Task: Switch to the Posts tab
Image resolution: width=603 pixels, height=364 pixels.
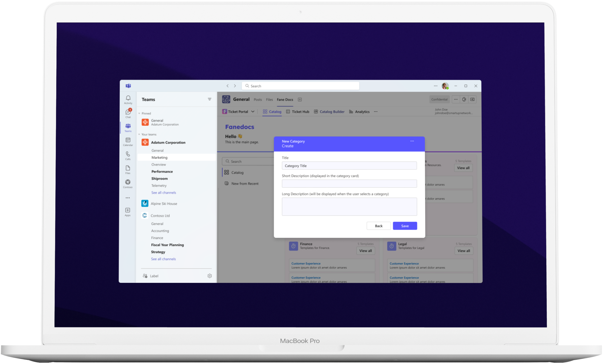Action: (x=258, y=100)
